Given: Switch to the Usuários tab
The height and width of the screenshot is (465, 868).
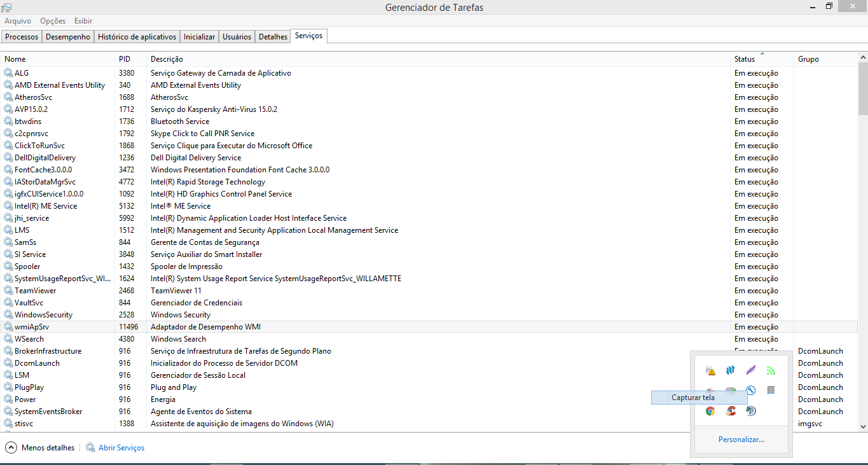Looking at the screenshot, I should [237, 37].
